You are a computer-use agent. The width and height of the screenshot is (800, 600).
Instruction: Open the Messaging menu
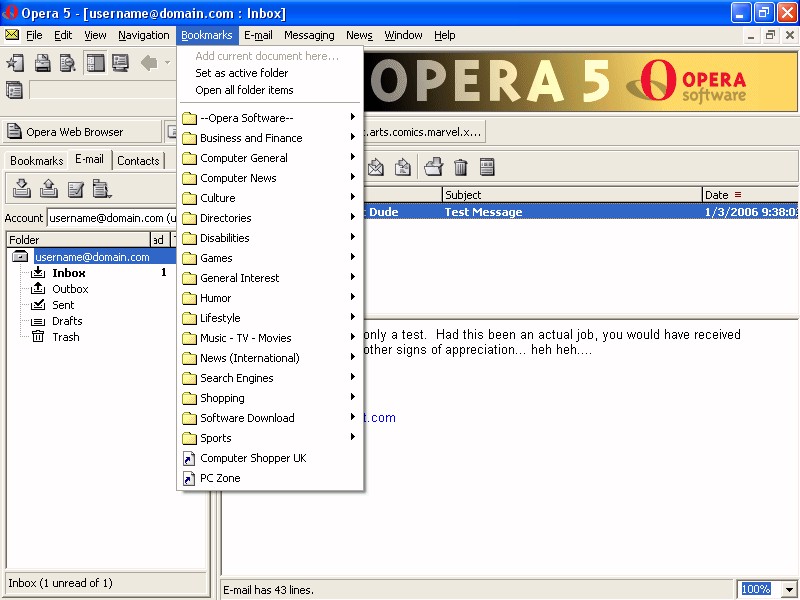coord(309,35)
